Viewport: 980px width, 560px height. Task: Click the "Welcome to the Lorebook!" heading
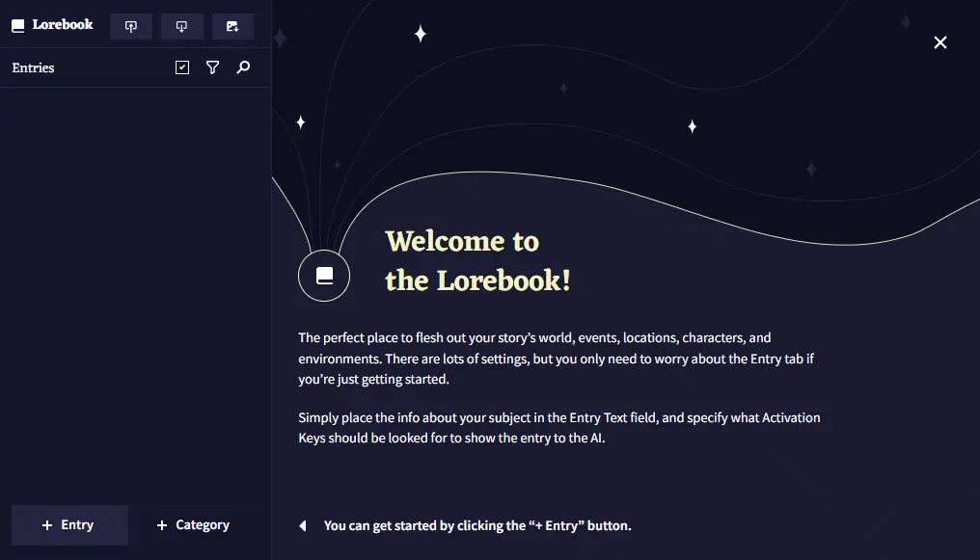pyautogui.click(x=477, y=260)
